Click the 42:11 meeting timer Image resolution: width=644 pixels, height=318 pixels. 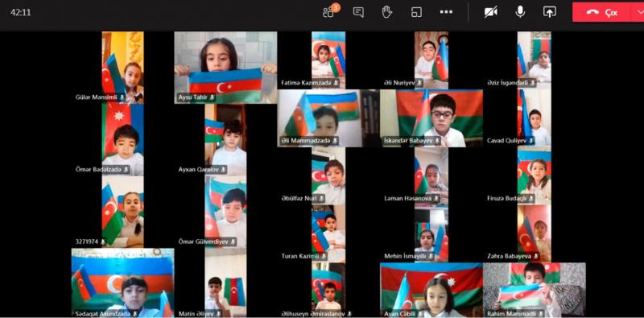(x=21, y=12)
